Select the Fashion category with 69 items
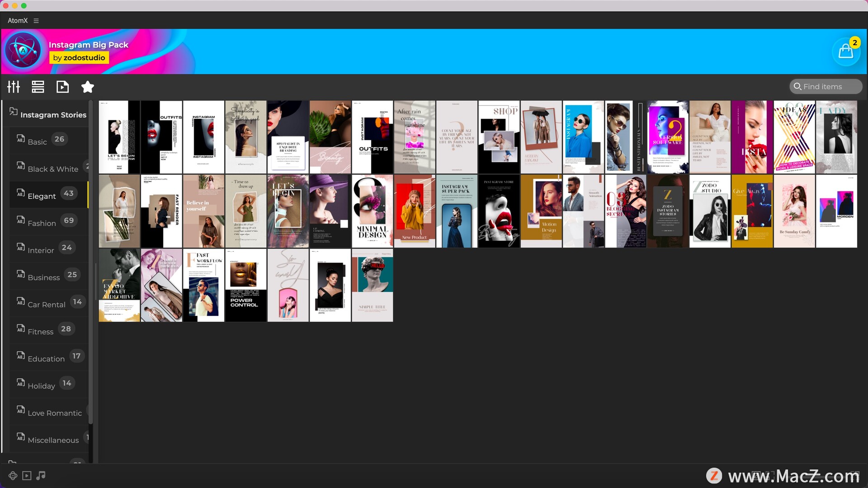This screenshot has width=868, height=488. click(x=42, y=223)
